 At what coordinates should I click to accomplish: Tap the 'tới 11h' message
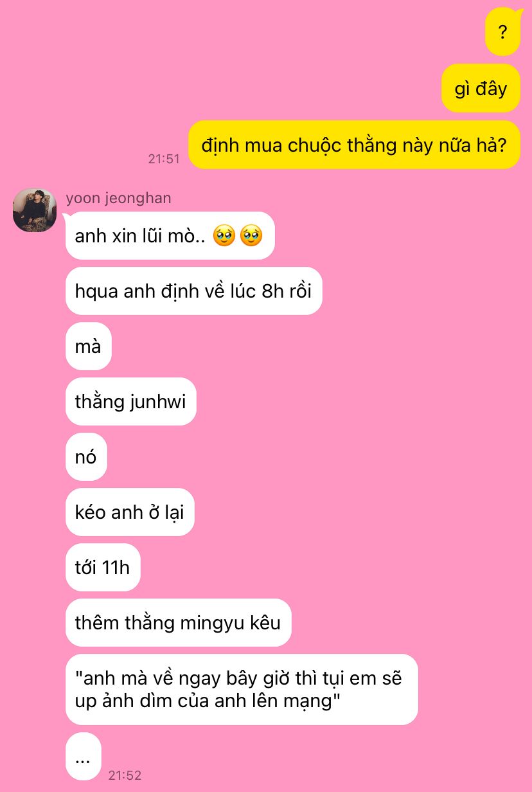coord(103,568)
